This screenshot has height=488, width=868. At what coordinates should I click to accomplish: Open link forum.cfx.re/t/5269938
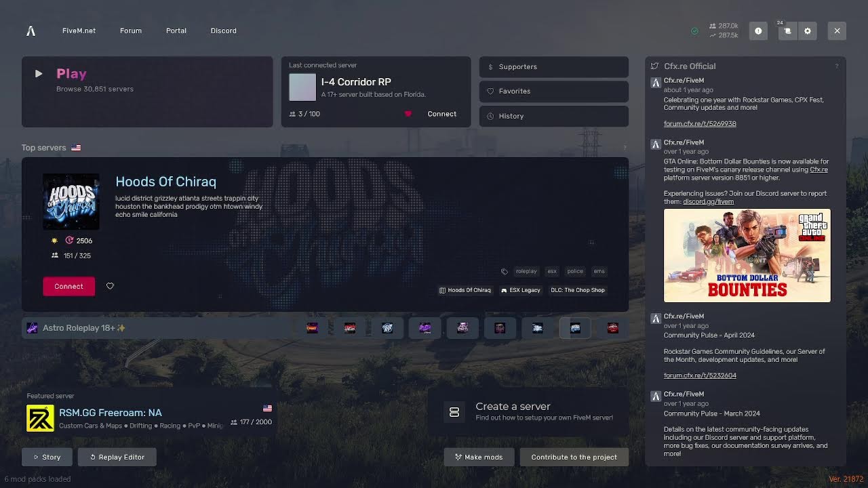coord(700,124)
